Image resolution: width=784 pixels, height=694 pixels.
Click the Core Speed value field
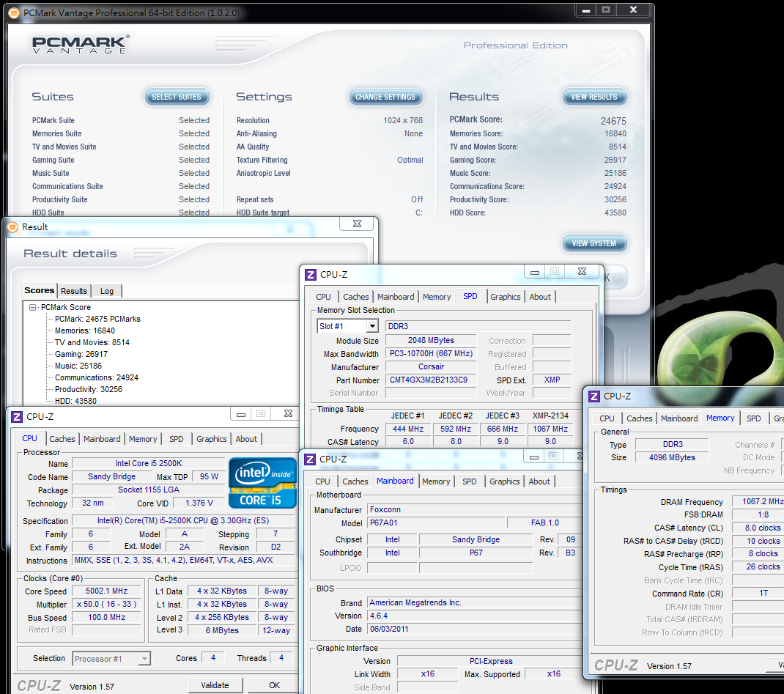[107, 591]
